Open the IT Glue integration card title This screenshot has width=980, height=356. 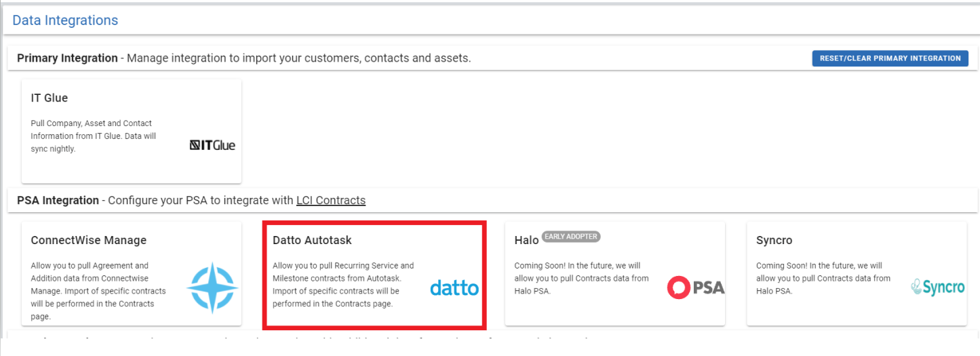(x=50, y=98)
